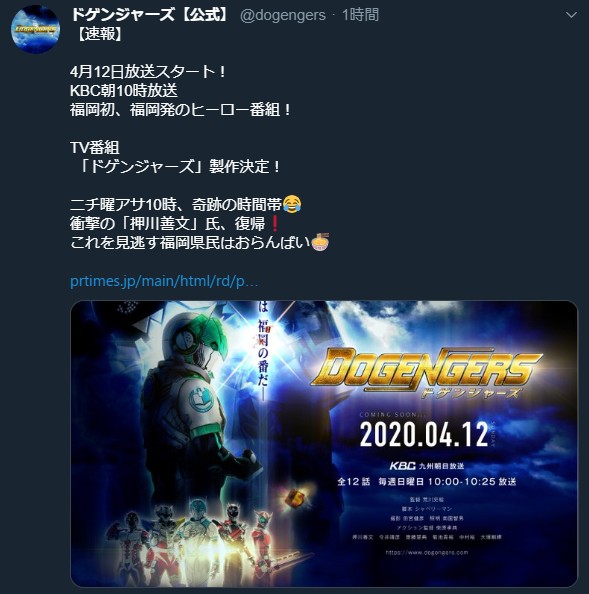This screenshot has height=594, width=589.
Task: Click the dogengers.com URL on poster
Action: 427,552
